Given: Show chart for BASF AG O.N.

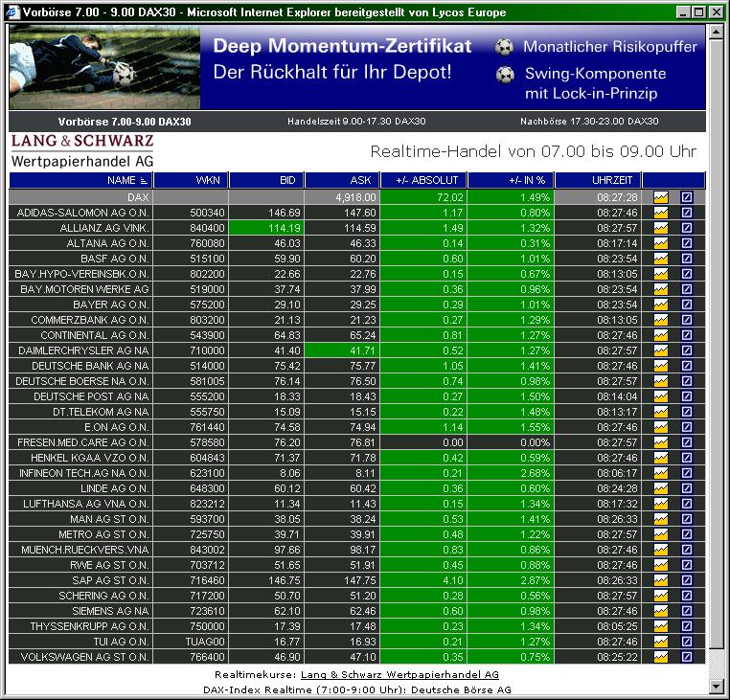Looking at the screenshot, I should (661, 259).
